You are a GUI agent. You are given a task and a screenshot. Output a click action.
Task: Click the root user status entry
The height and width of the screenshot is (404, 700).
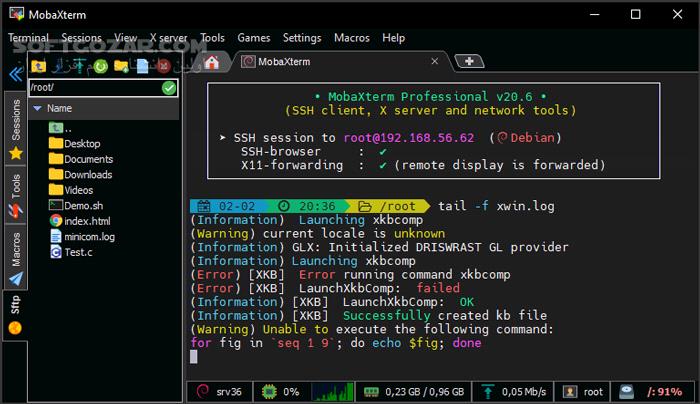pyautogui.click(x=582, y=392)
